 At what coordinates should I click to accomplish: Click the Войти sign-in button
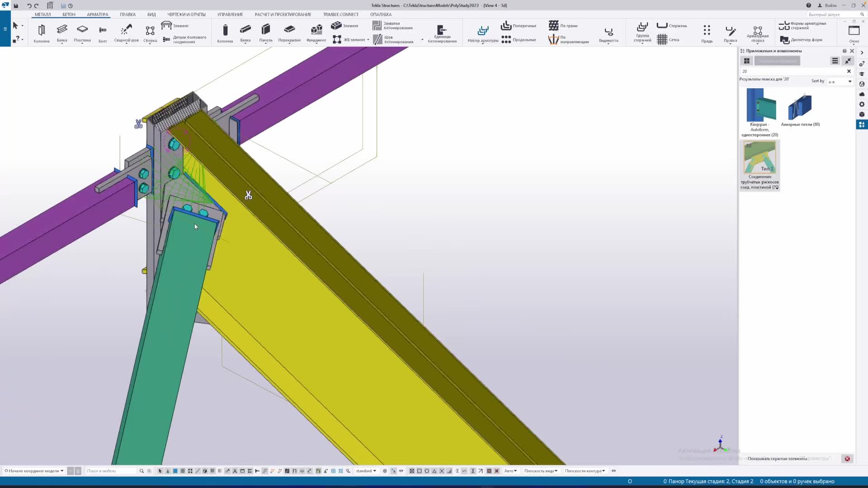coord(827,5)
